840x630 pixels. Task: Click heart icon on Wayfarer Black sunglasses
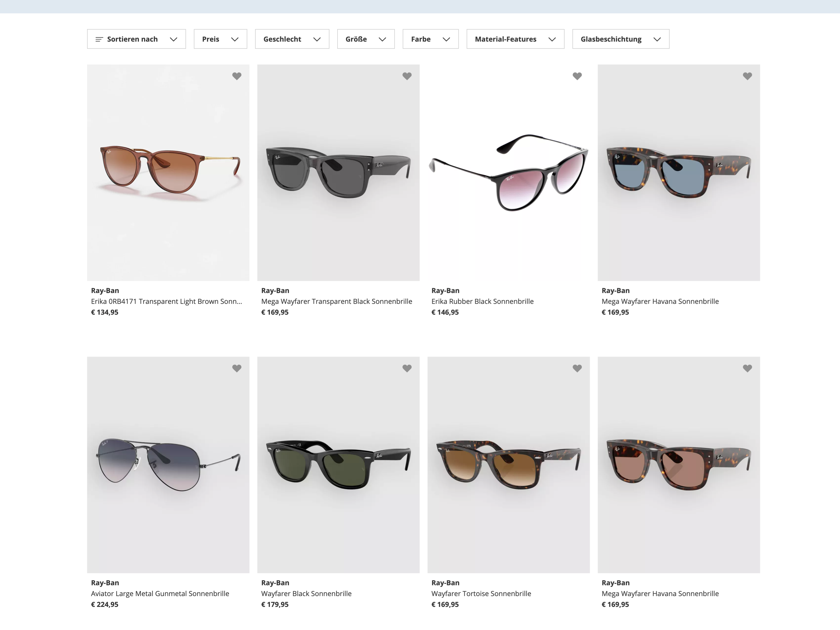click(x=407, y=368)
